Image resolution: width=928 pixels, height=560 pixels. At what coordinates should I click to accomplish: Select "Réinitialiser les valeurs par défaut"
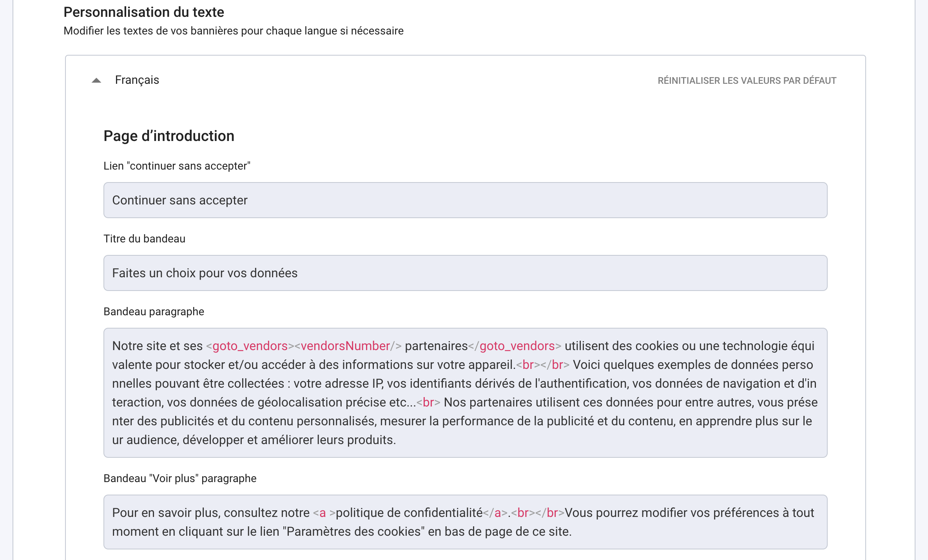[x=746, y=81]
